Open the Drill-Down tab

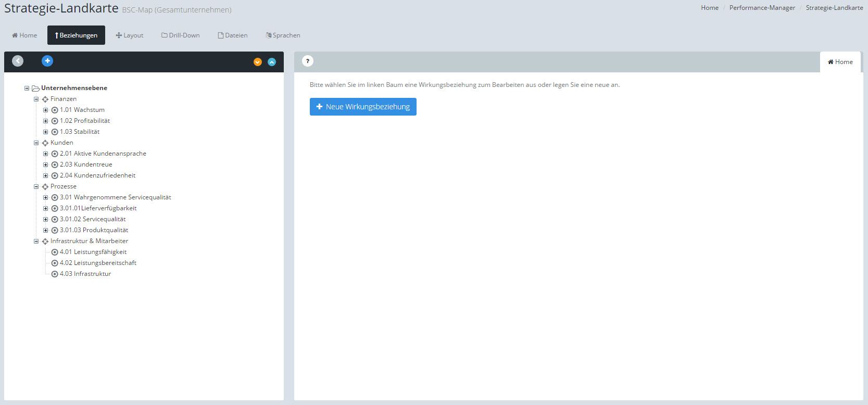point(181,35)
